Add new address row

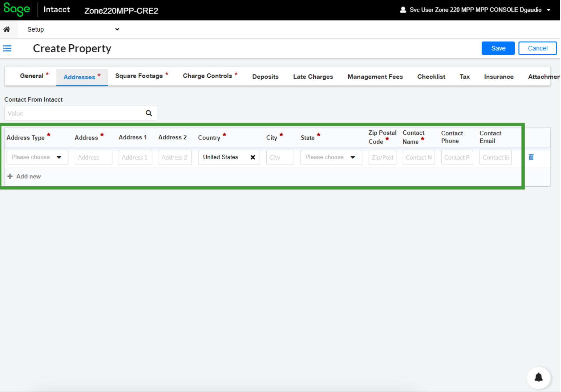click(24, 176)
